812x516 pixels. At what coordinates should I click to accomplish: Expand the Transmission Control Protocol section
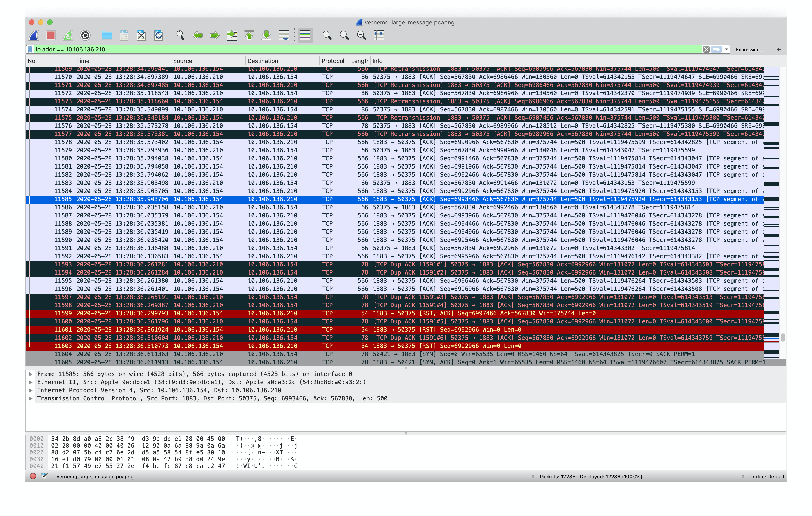click(31, 398)
